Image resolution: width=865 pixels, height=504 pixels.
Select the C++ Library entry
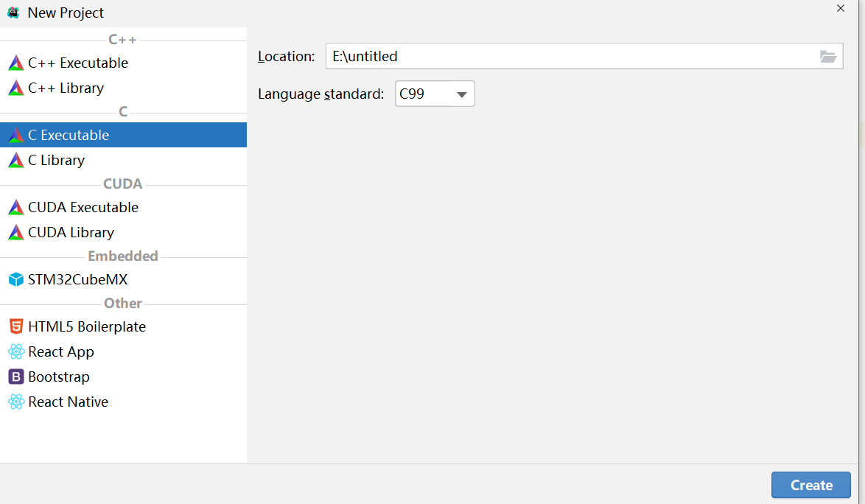click(x=66, y=88)
